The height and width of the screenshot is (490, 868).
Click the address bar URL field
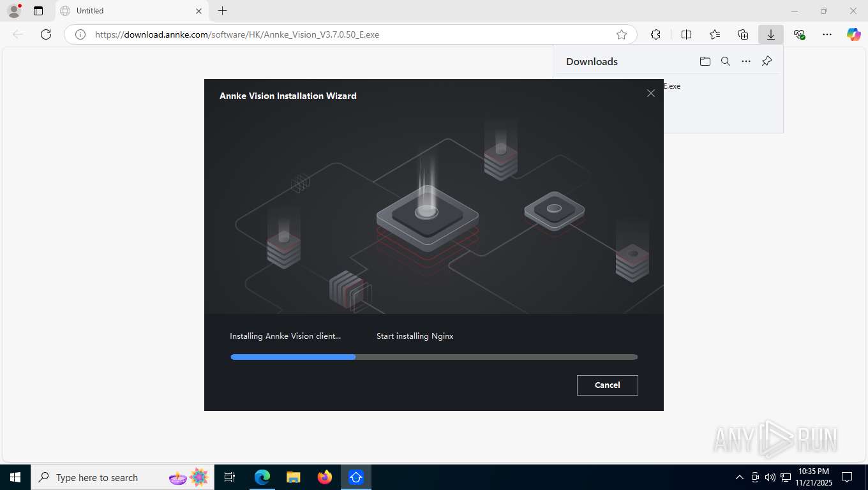pos(351,34)
